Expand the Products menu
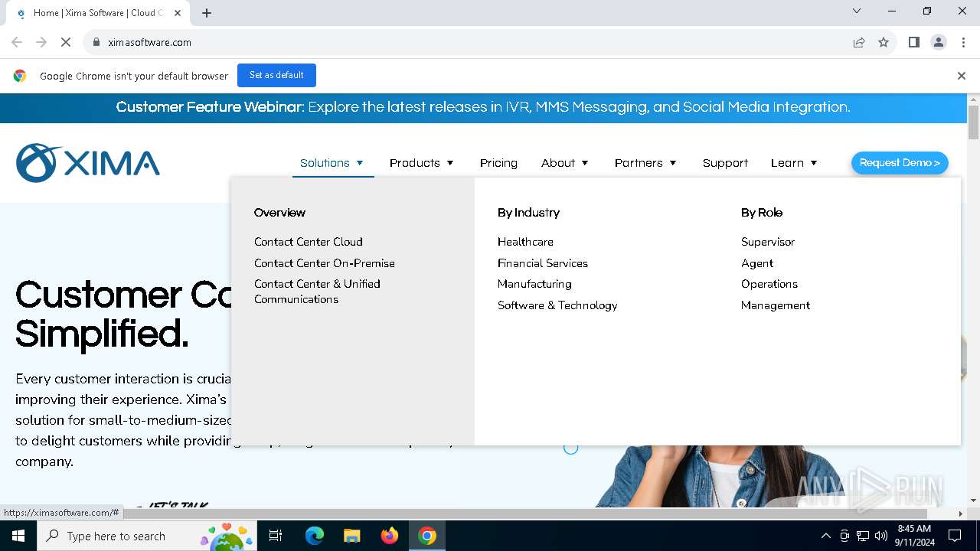Screen dimensions: 980x551 [x=422, y=163]
